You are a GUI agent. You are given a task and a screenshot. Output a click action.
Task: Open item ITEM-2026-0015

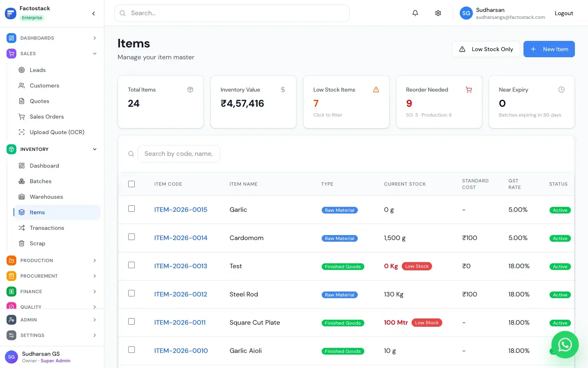pos(181,209)
